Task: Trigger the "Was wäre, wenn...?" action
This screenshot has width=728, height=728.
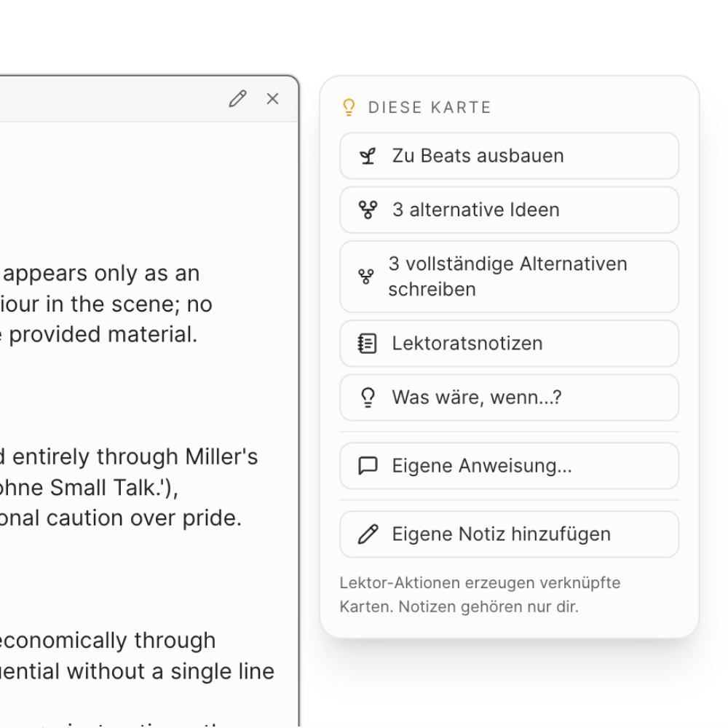Action: coord(477,397)
